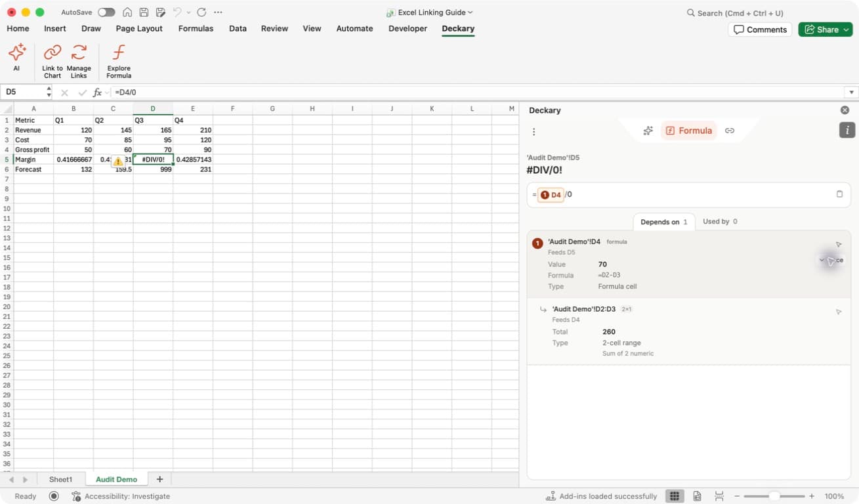Open the Page Layout ribbon tab
This screenshot has width=859, height=504.
[x=139, y=28]
